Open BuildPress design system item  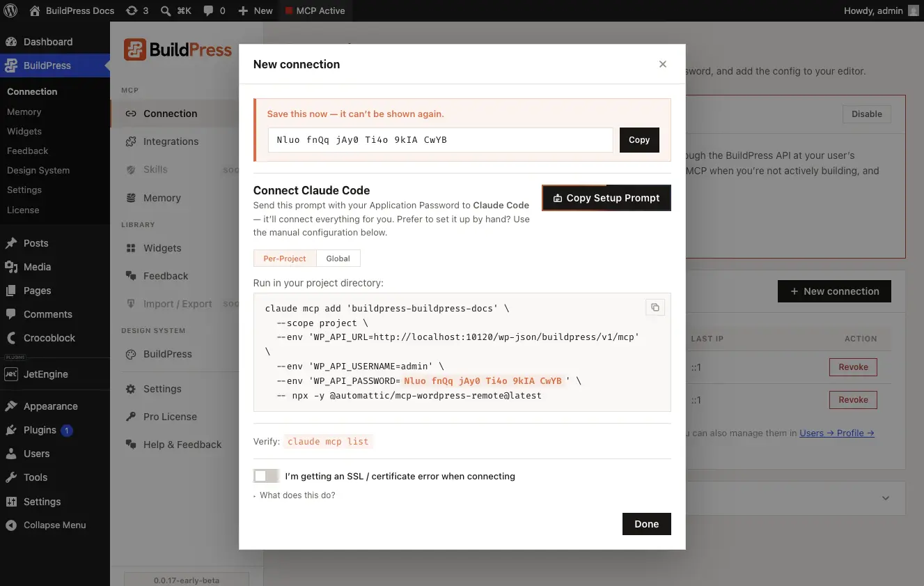click(168, 354)
